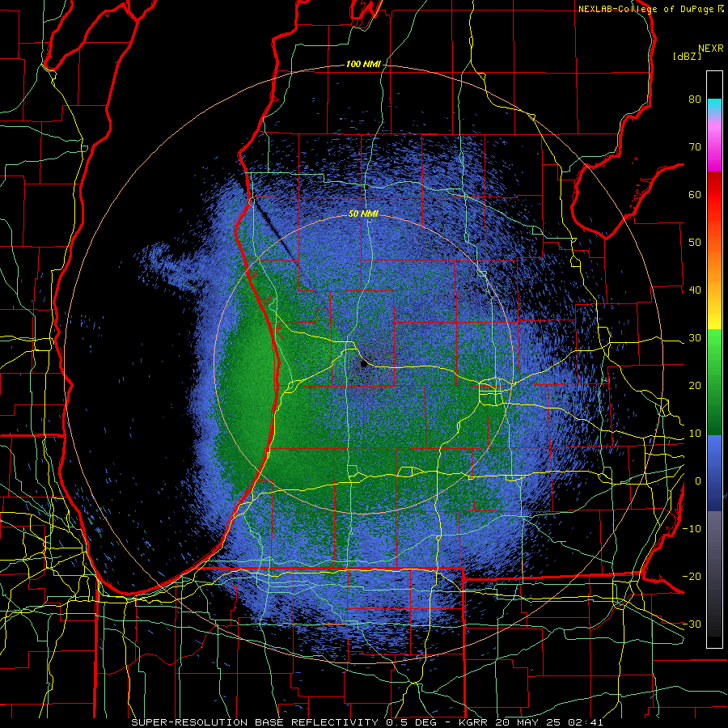Click the black radar site dot at center
This screenshot has width=728, height=728.
(x=363, y=366)
